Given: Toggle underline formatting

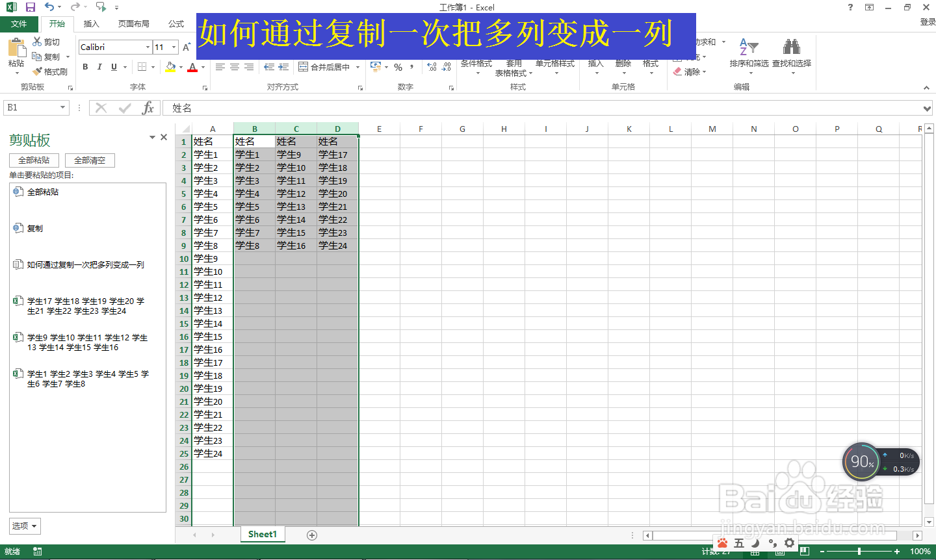Looking at the screenshot, I should 113,67.
